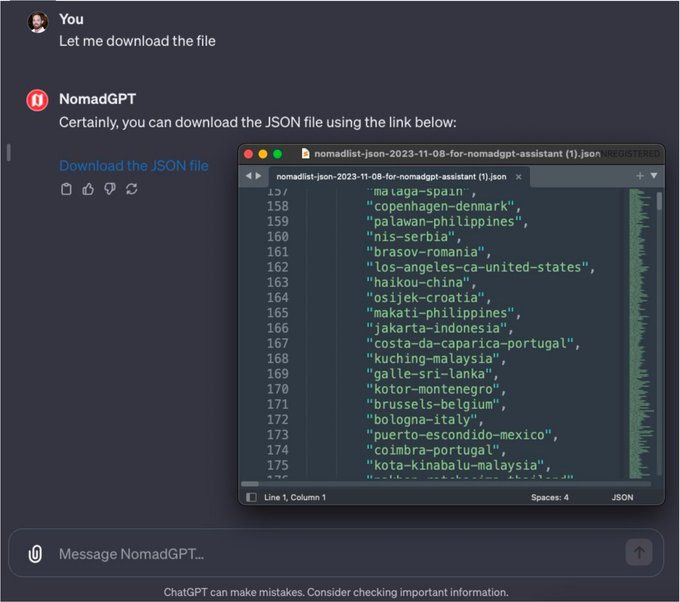
Task: Attach a file with the paperclip icon
Action: (35, 554)
